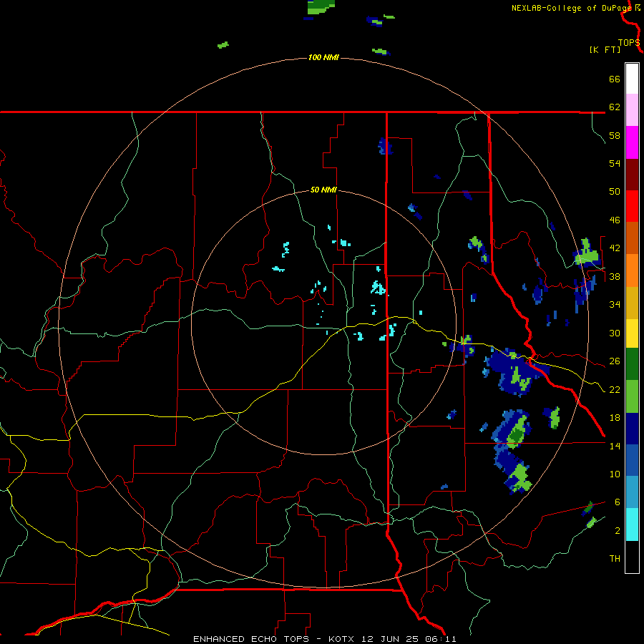Viewport: 644px width, 644px height.
Task: Click the legend label 30
Action: point(615,333)
